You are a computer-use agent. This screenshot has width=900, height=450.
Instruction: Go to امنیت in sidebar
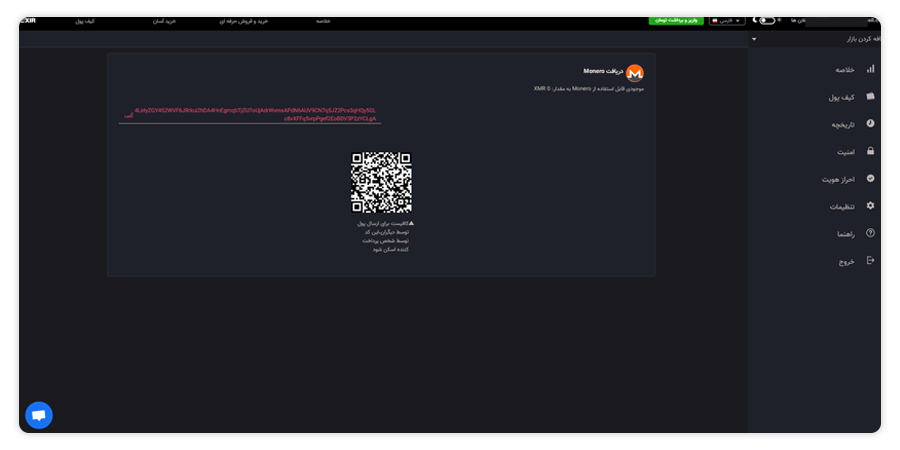pyautogui.click(x=846, y=152)
